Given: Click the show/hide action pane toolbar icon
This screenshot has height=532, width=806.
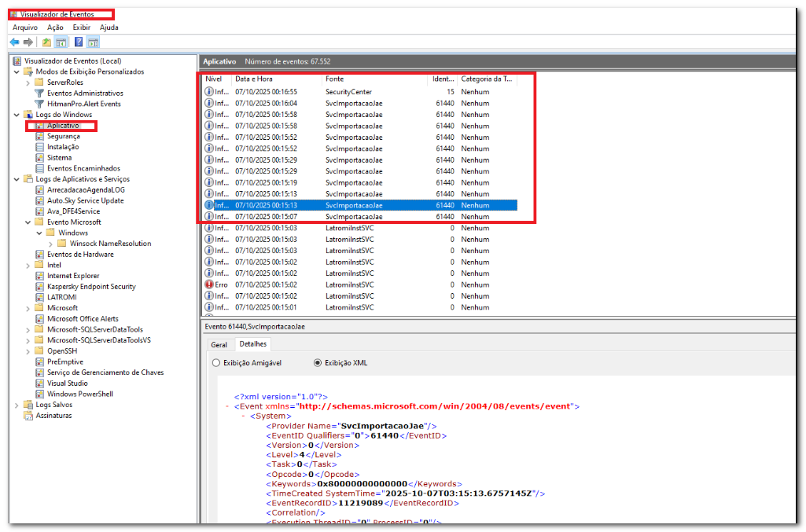Looking at the screenshot, I should [x=93, y=42].
